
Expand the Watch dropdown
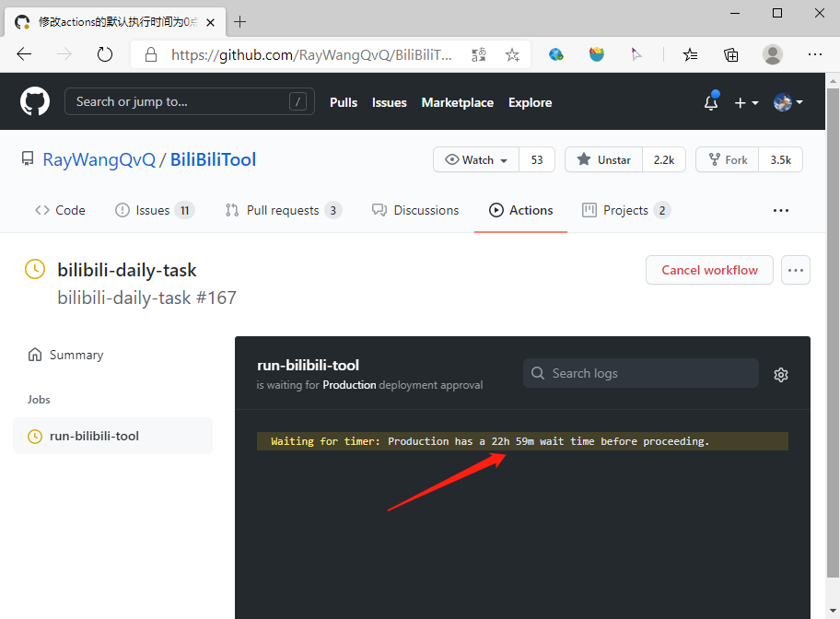point(477,159)
